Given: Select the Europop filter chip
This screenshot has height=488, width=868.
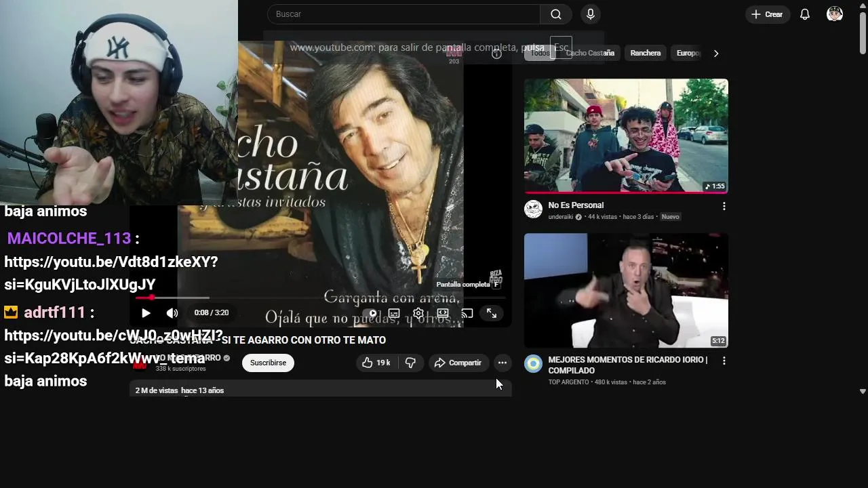Looking at the screenshot, I should [x=688, y=53].
